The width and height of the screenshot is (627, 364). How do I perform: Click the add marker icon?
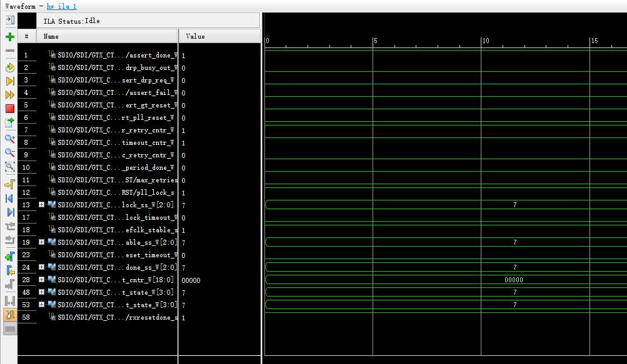coord(10,257)
